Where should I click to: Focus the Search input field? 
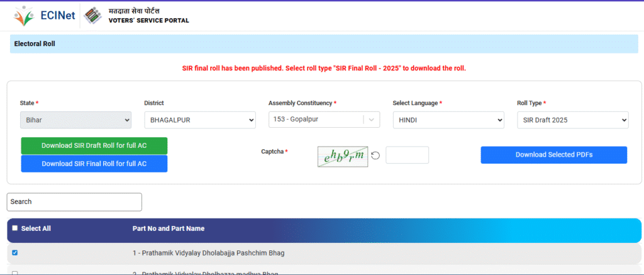pos(74,201)
